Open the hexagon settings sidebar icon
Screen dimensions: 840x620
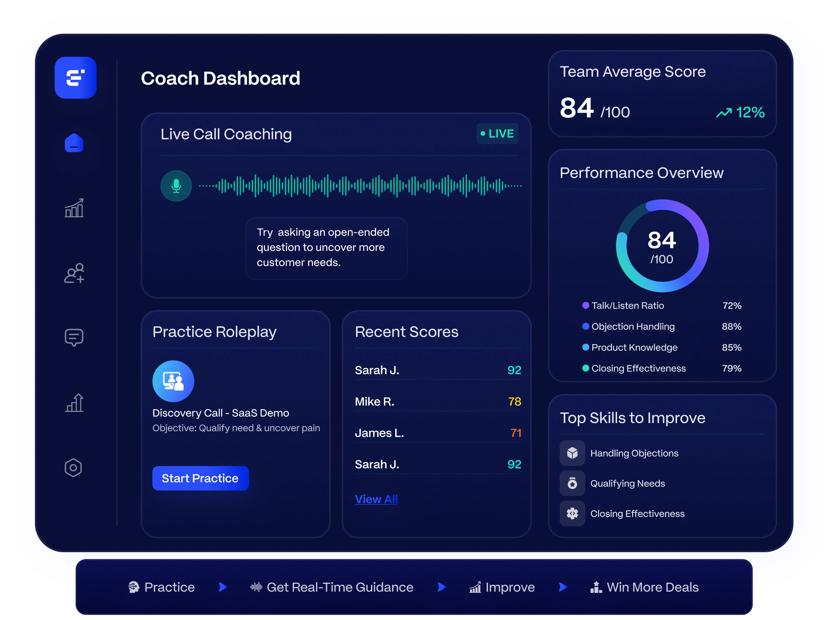pyautogui.click(x=73, y=468)
